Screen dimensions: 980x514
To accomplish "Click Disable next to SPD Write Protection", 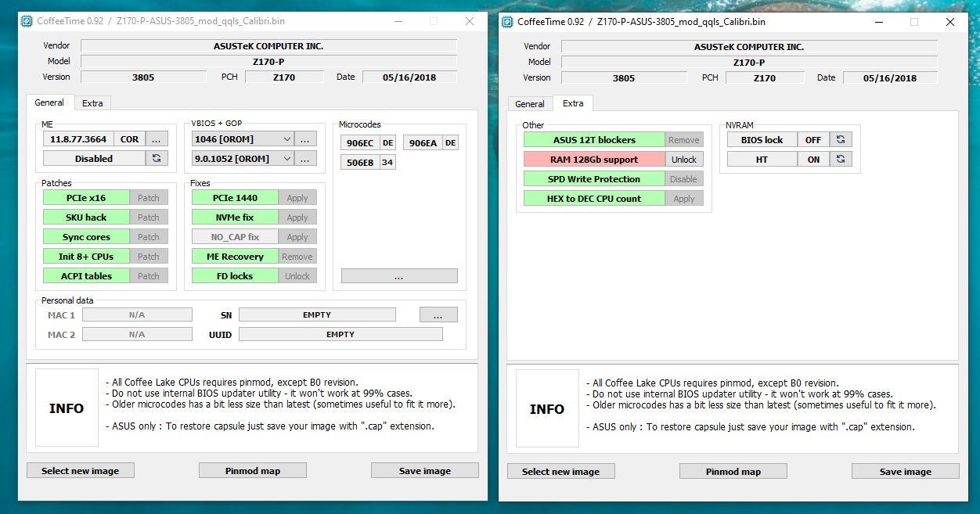I will click(x=684, y=179).
